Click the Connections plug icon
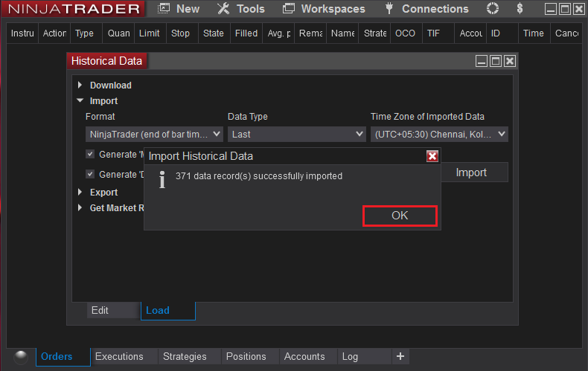Image resolution: width=588 pixels, height=371 pixels. tap(389, 9)
